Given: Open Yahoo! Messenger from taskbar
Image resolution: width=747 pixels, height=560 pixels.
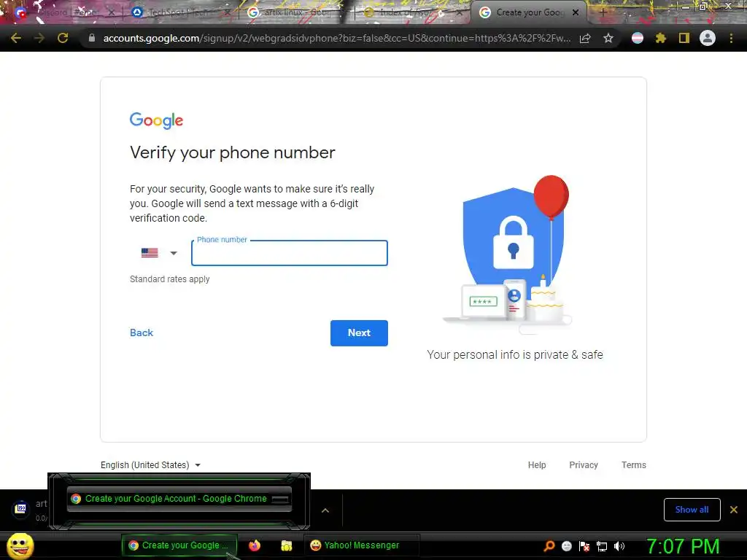Looking at the screenshot, I should click(x=355, y=545).
